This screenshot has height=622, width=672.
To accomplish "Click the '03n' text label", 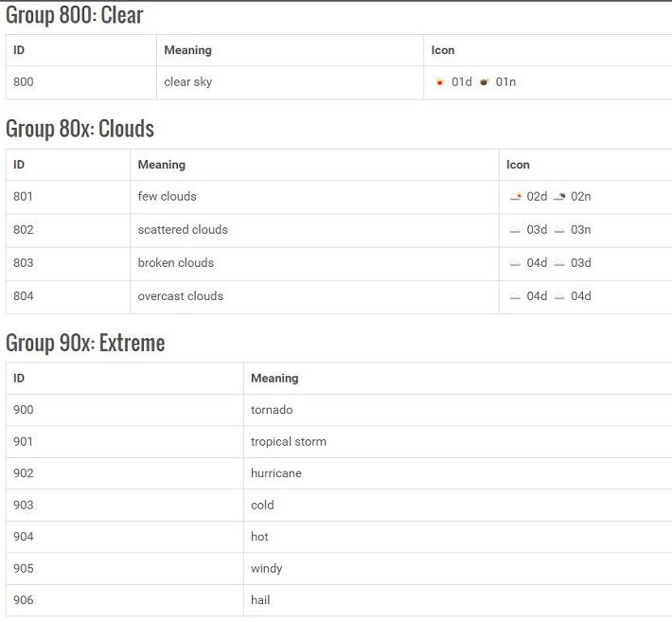I will 581,230.
